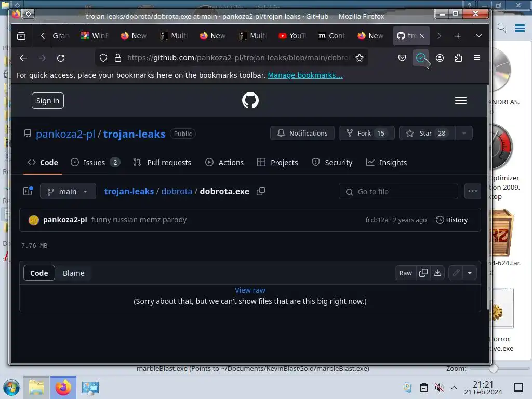Star the trojan-leaks repository
Screen dimensions: 532x399
[x=428, y=134]
